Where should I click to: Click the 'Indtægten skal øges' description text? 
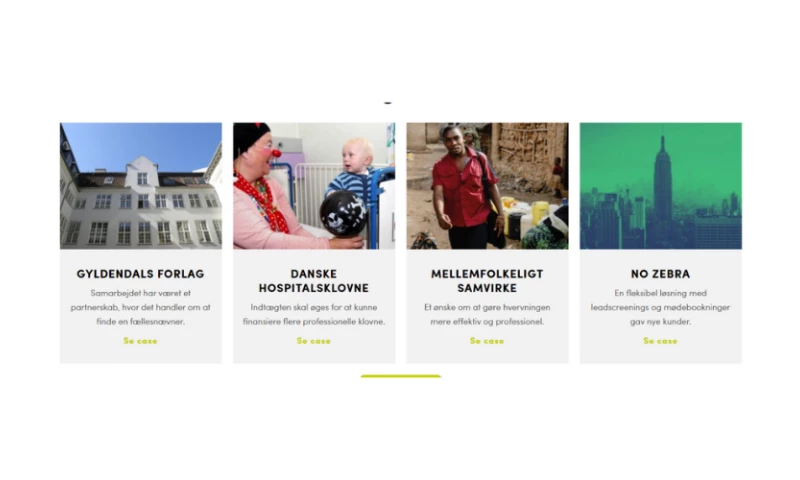(x=314, y=314)
